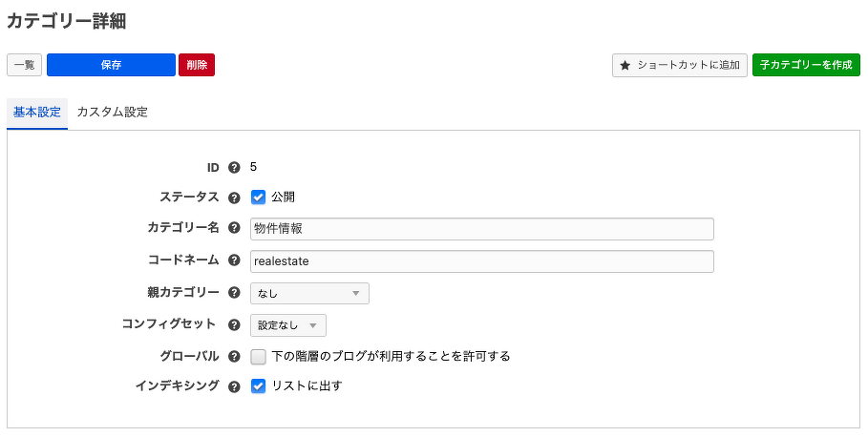Open the 親カテゴリー dropdown showing なし
The width and height of the screenshot is (868, 437).
pyautogui.click(x=309, y=293)
